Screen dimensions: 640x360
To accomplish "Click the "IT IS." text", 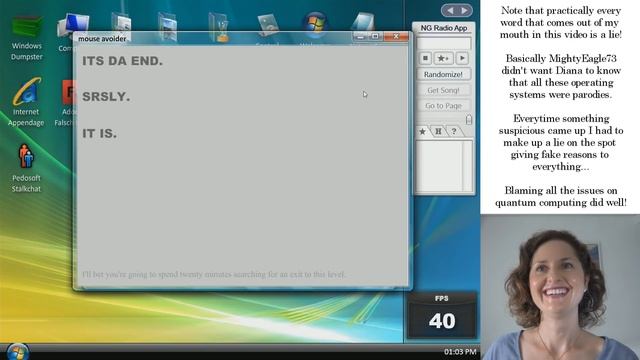I will (x=100, y=133).
